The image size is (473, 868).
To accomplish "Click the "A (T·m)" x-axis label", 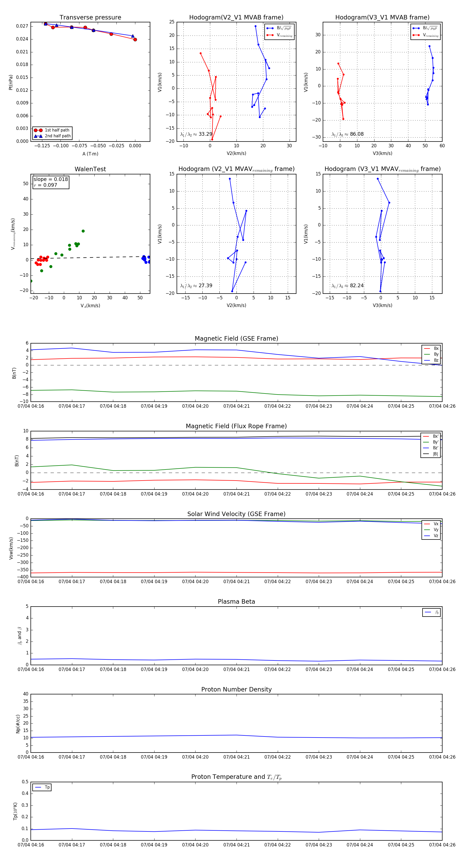I will coord(90,154).
